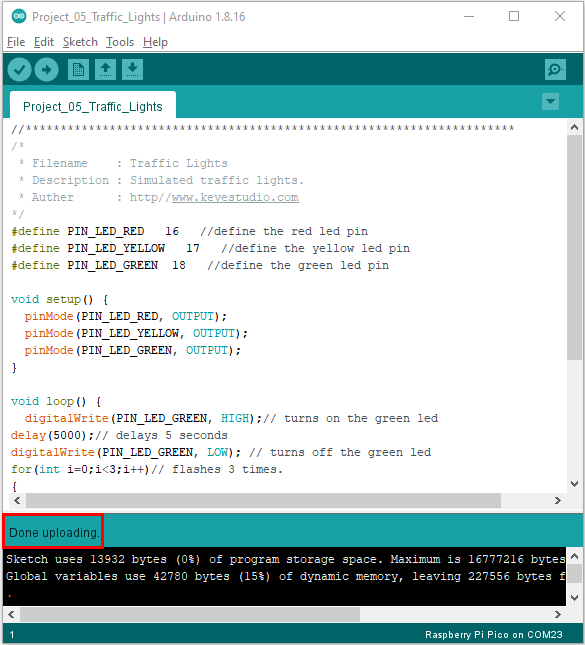Click the console horizontal scroll left arrow

11,615
